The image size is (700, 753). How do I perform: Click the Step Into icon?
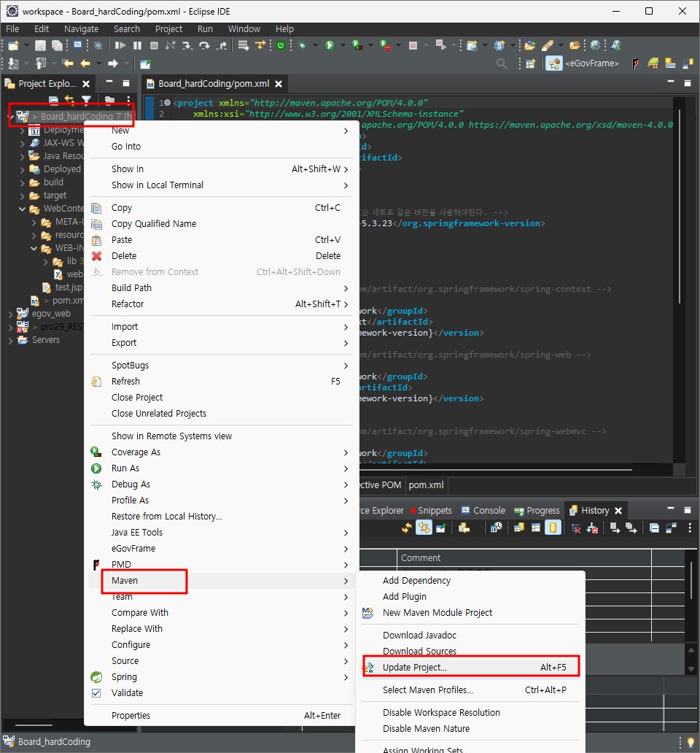[x=187, y=46]
